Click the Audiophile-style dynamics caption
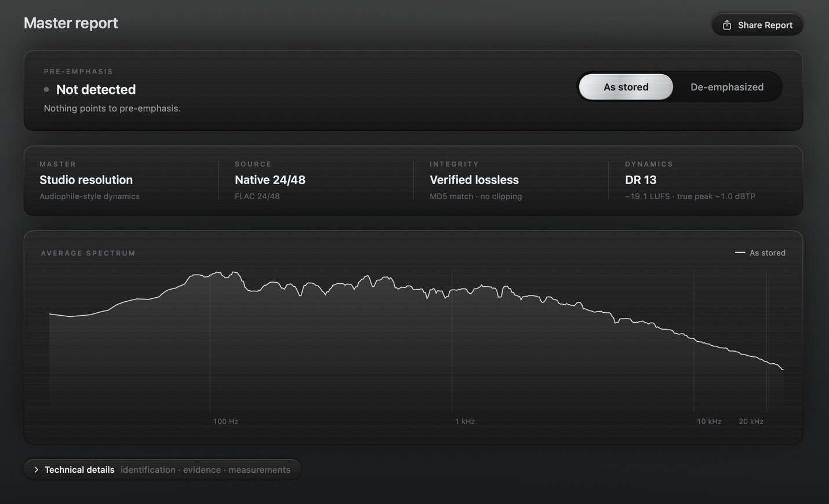The height and width of the screenshot is (504, 829). 89,196
